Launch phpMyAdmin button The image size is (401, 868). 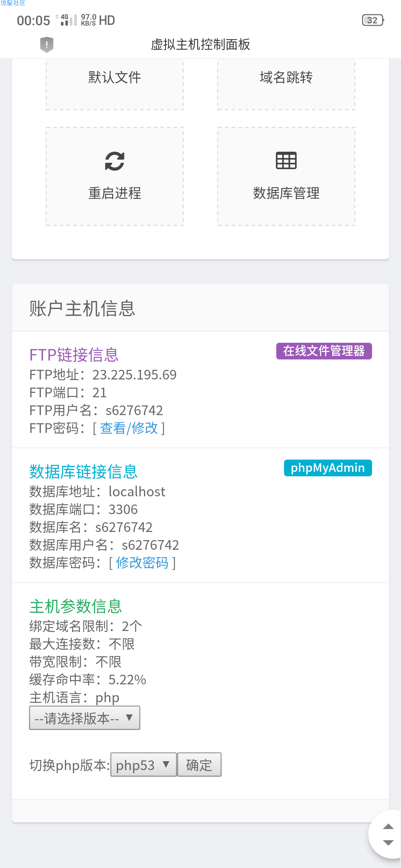pos(328,468)
